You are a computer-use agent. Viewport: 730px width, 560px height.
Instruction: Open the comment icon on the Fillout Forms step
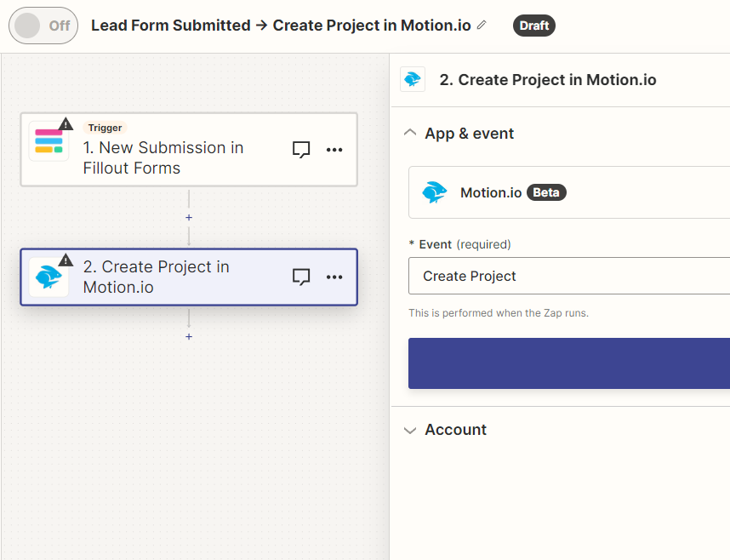tap(301, 150)
